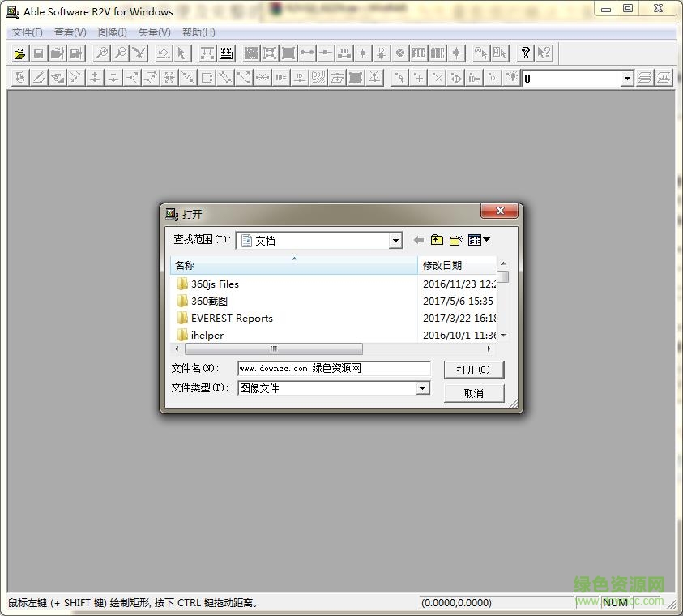
Task: Select the Zoom In magnifier tool
Action: click(101, 53)
